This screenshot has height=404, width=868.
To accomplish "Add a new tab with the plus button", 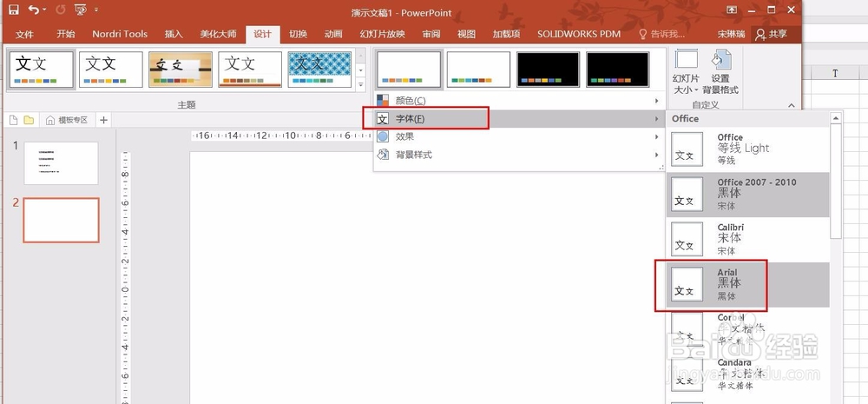I will 103,120.
